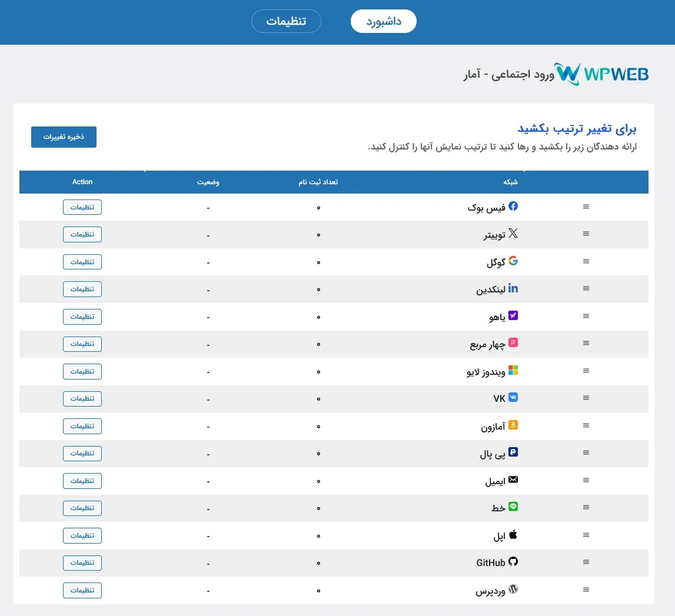The image size is (675, 616).
Task: Click the Yahoo icon in یاهو row
Action: pyautogui.click(x=513, y=315)
